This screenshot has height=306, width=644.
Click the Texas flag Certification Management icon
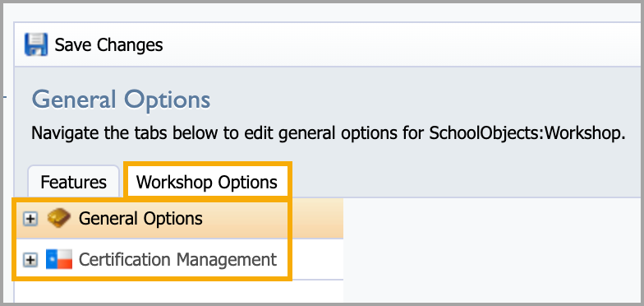click(59, 259)
